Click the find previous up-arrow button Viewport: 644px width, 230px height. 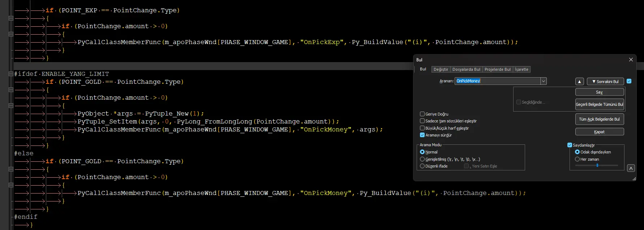[579, 82]
